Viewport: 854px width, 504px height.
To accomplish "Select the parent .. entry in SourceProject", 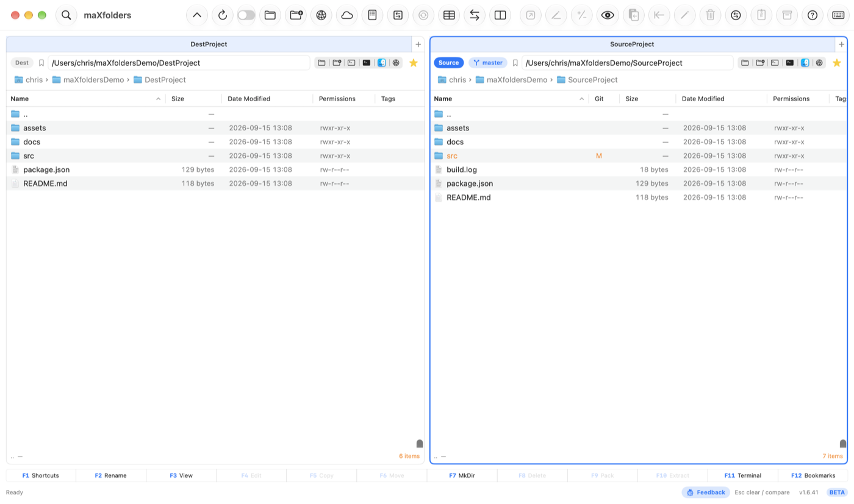I will [x=639, y=114].
